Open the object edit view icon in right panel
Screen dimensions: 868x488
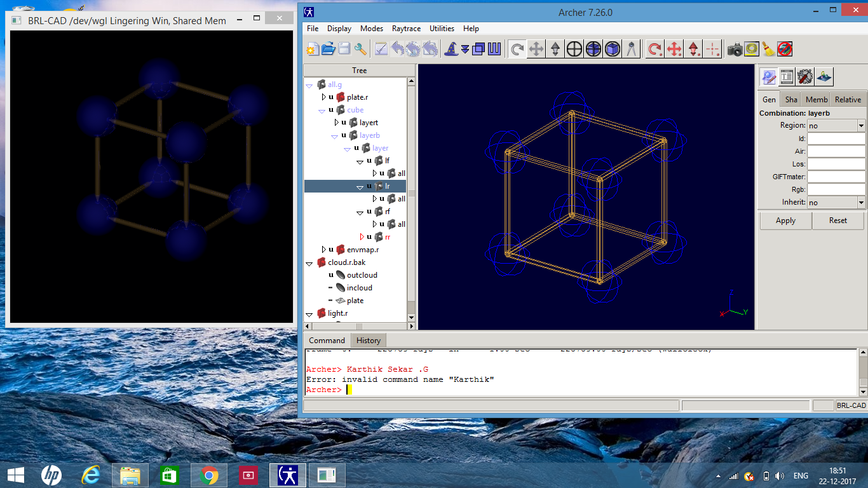(769, 77)
